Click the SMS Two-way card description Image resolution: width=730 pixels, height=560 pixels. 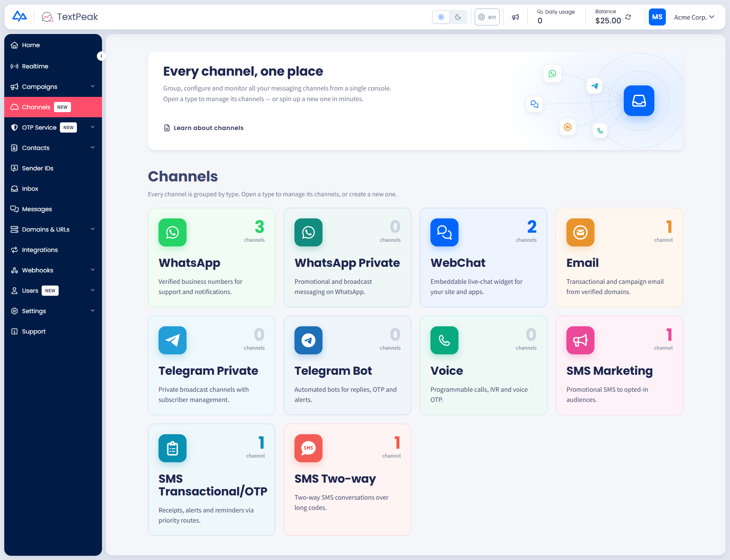point(341,503)
